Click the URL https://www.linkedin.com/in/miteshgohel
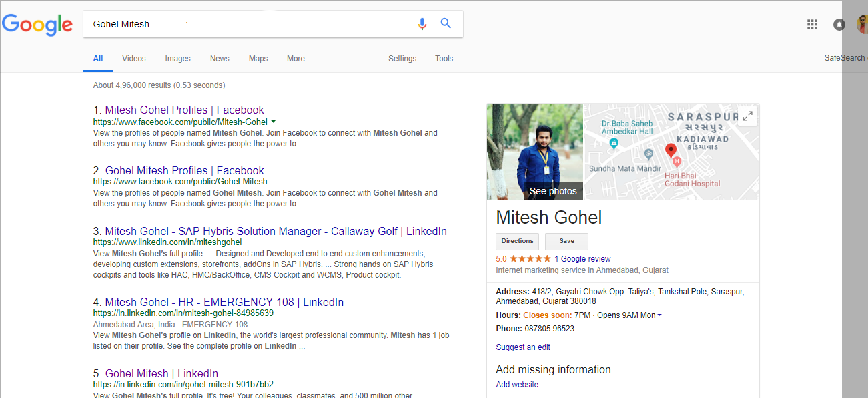The width and height of the screenshot is (868, 398). (167, 242)
